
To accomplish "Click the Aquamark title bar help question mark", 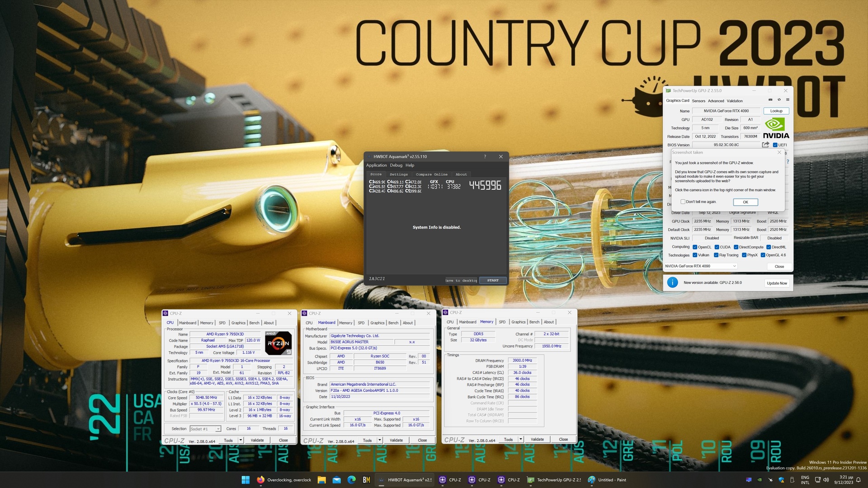I will coord(485,156).
